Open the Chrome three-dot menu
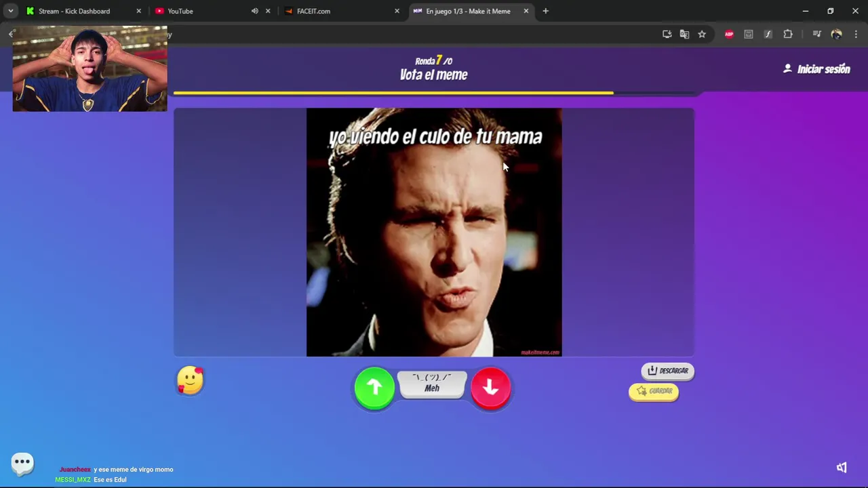Viewport: 868px width, 488px height. [856, 34]
